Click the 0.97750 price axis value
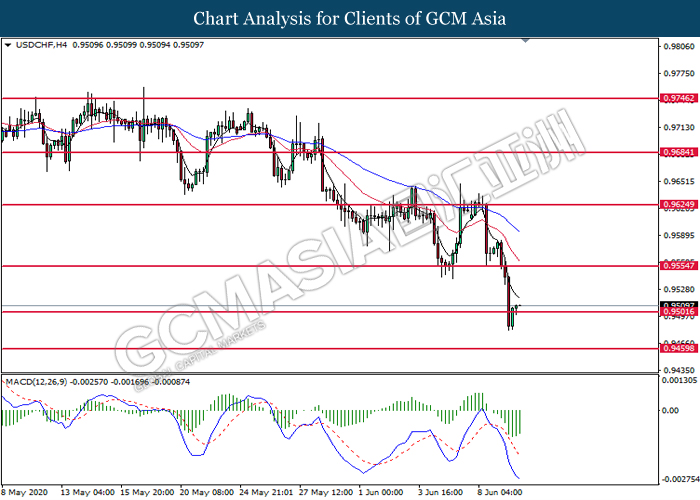Viewport: 700px width, 500px height. 679,74
